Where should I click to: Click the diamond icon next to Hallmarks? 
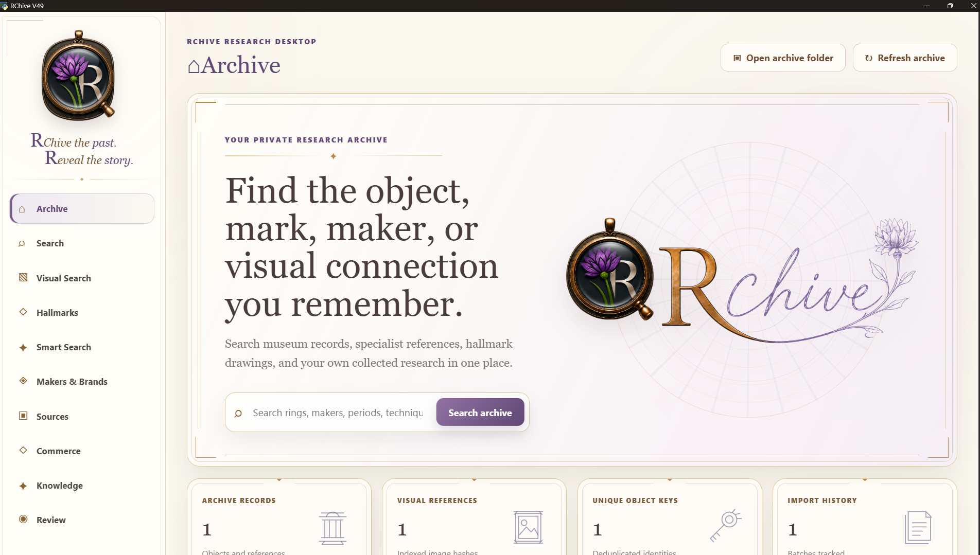(x=23, y=312)
